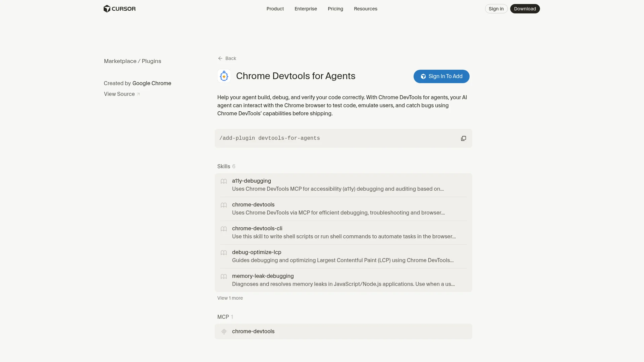Click book icon beside chrome-devtools skill

tap(224, 205)
